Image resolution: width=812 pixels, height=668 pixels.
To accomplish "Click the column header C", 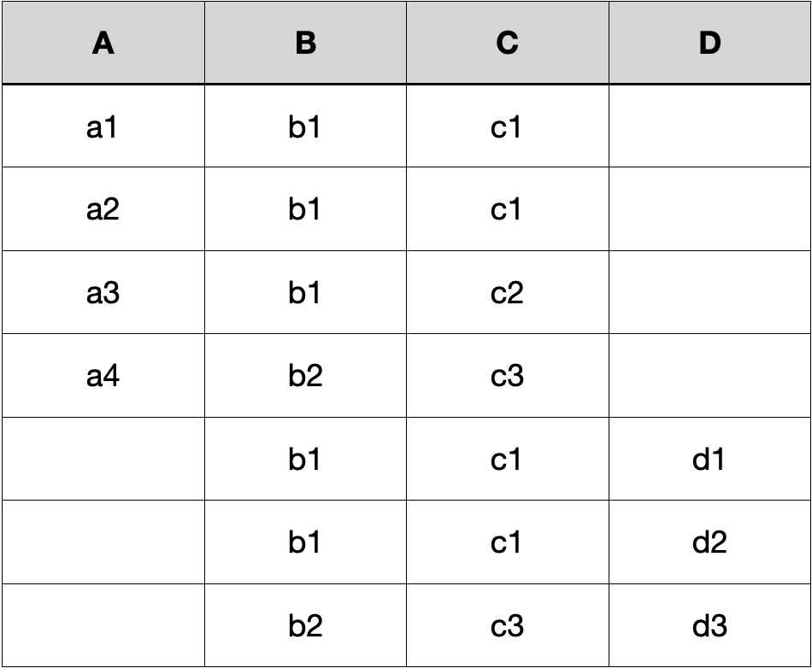I will click(x=507, y=44).
